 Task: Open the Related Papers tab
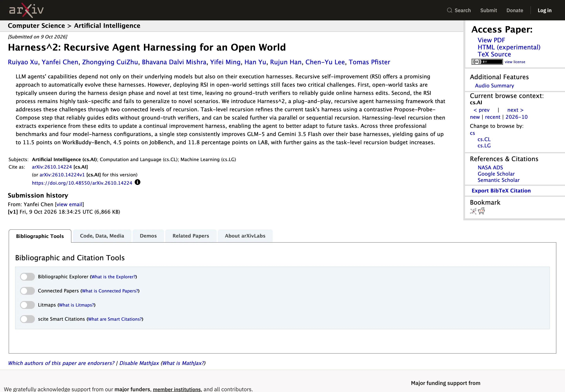click(191, 236)
